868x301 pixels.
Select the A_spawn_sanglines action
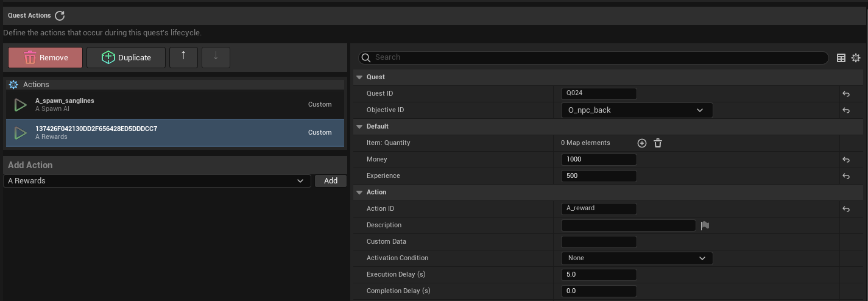click(x=175, y=105)
